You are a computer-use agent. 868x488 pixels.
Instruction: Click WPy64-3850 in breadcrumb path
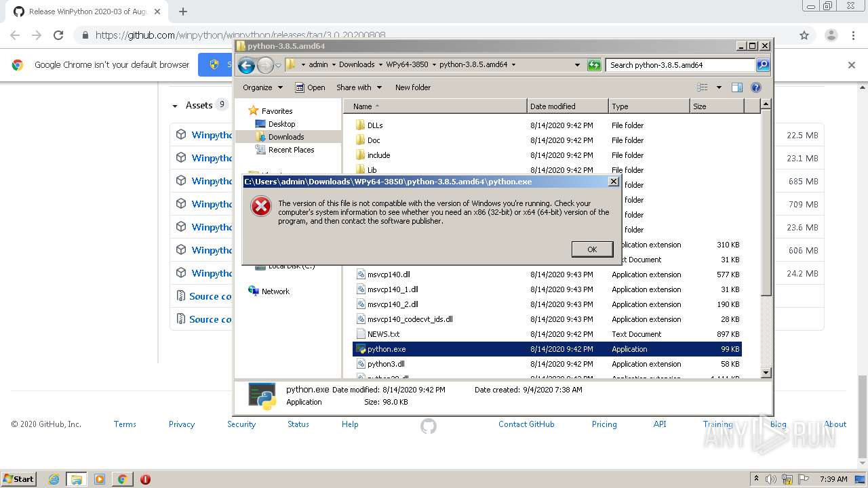point(407,65)
